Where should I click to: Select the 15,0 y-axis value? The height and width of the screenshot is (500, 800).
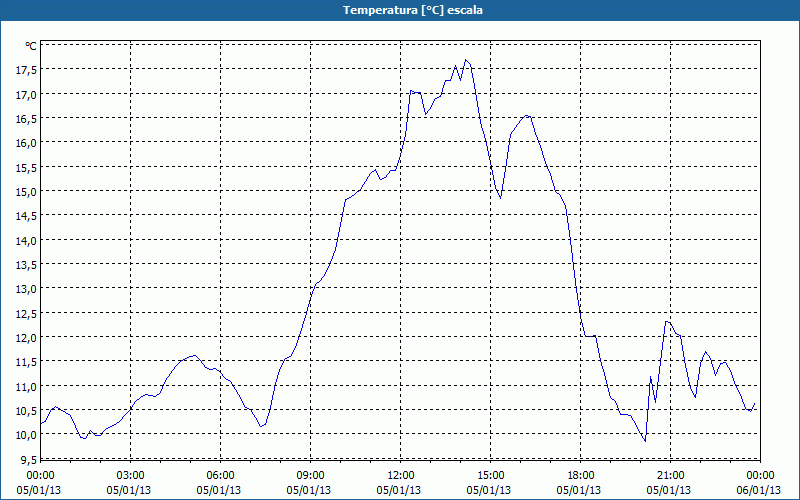click(26, 192)
